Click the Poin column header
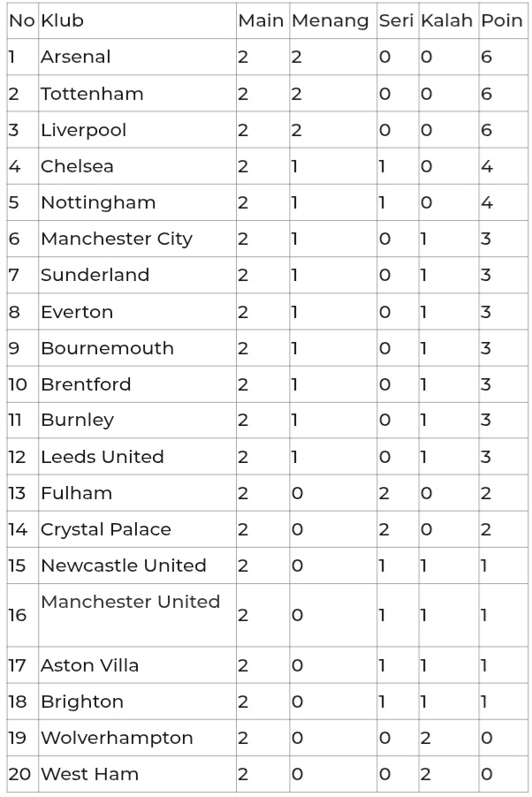This screenshot has height=797, width=532. click(x=501, y=20)
